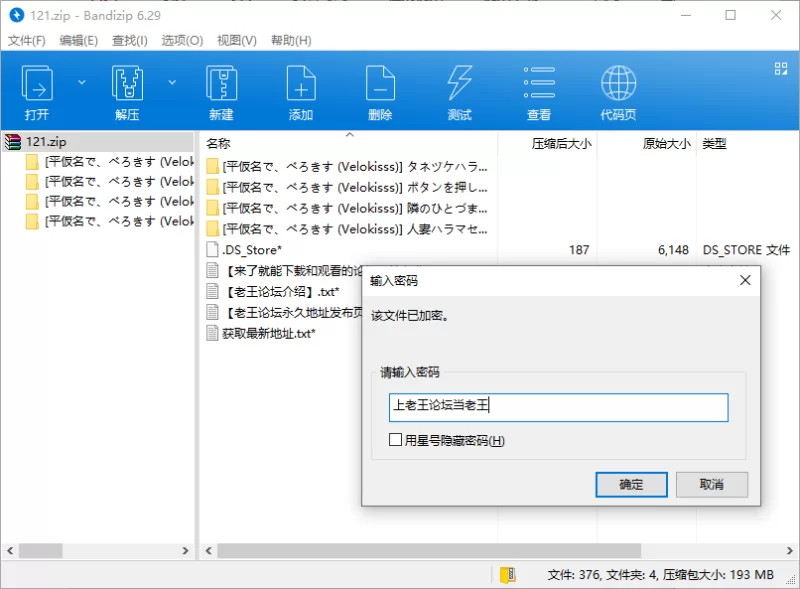Select the third Velokisss folder in left tree
The width and height of the screenshot is (800, 589).
110,202
